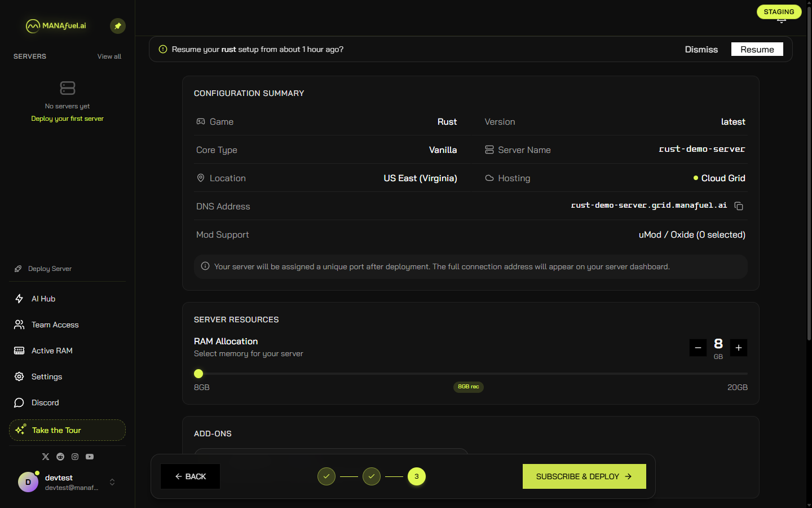Viewport: 812px width, 508px height.
Task: Decrease RAM allocation with minus button
Action: click(698, 348)
